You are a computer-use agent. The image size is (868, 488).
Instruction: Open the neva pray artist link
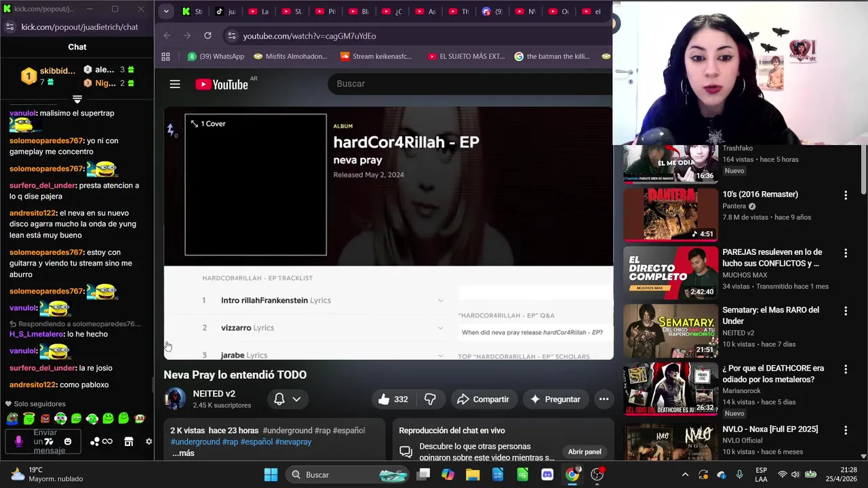pyautogui.click(x=357, y=160)
